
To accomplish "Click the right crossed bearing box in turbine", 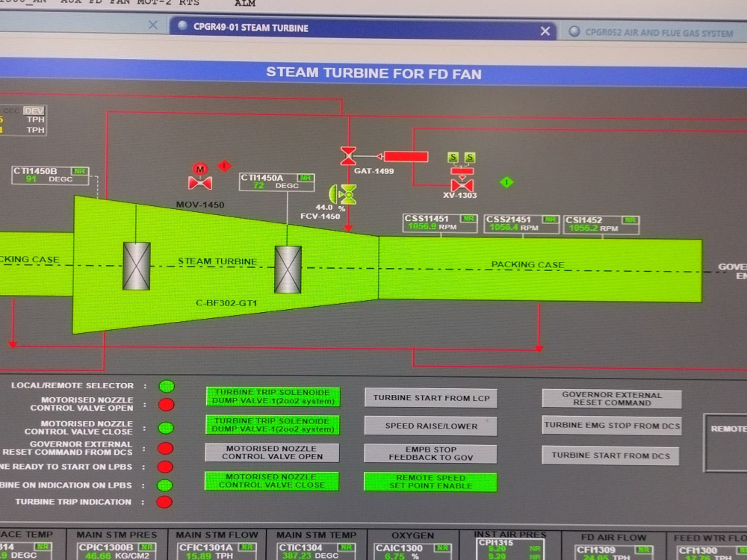I will [288, 269].
